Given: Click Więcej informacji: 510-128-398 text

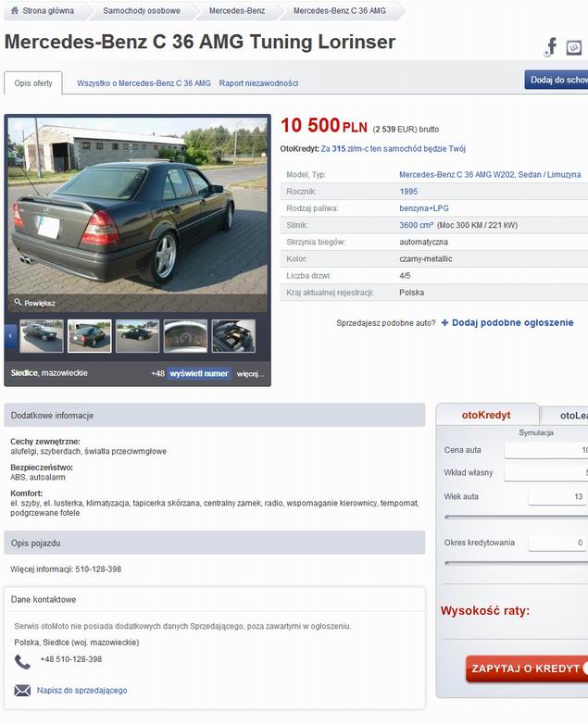Looking at the screenshot, I should click(66, 569).
